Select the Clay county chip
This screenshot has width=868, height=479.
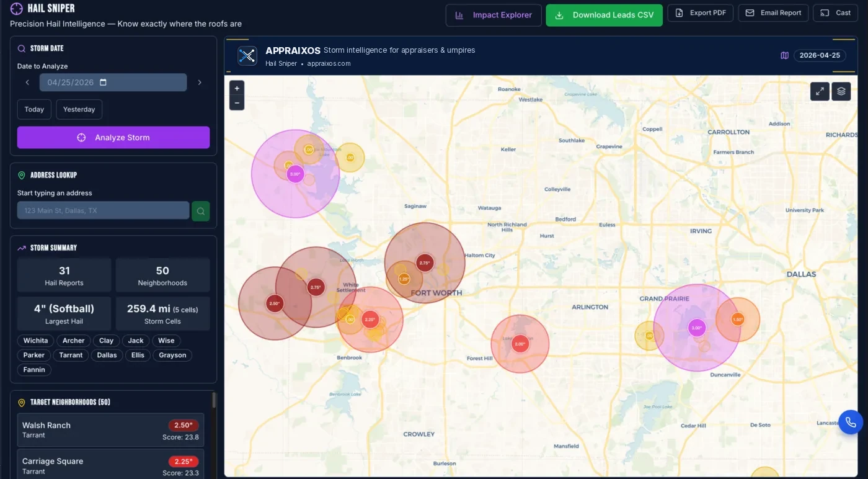click(x=106, y=341)
